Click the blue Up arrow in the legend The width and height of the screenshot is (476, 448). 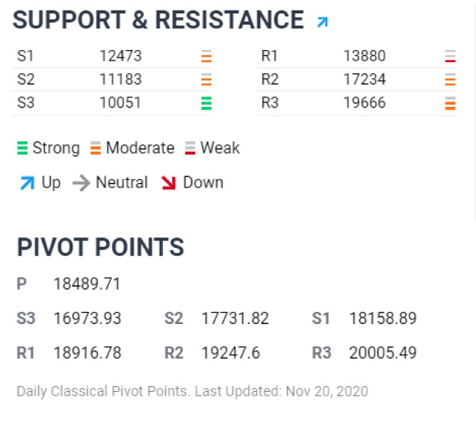pos(28,183)
